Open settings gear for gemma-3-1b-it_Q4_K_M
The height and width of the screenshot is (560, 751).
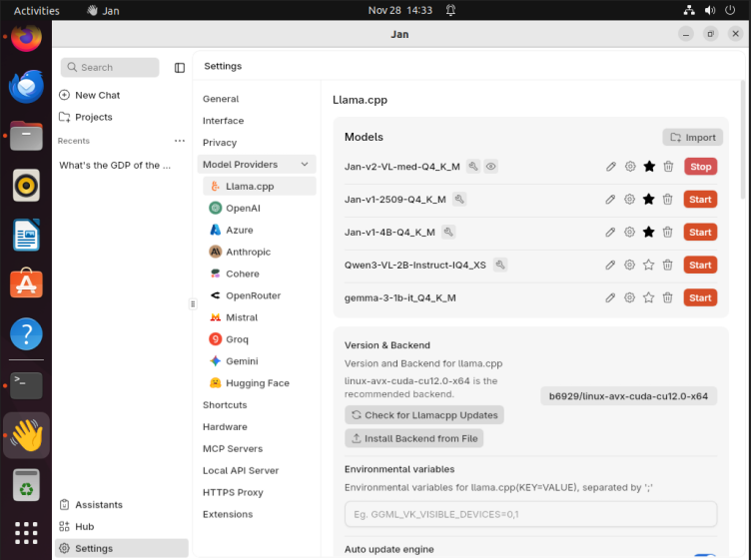[x=629, y=297]
